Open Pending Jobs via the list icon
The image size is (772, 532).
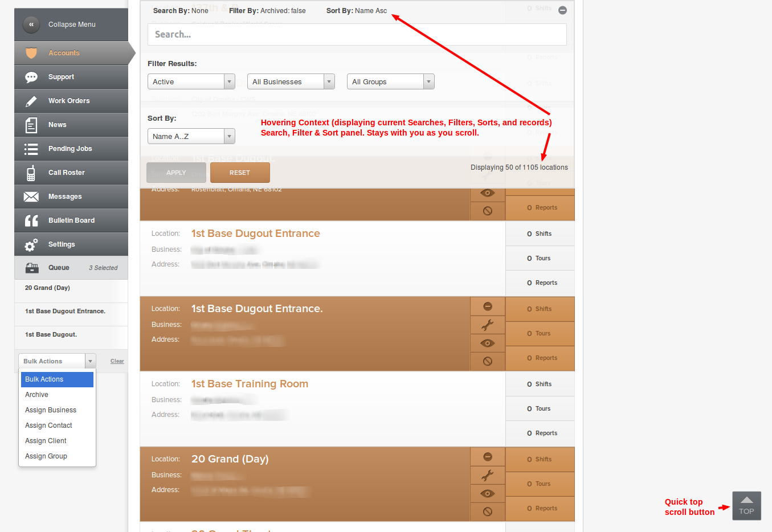[31, 149]
